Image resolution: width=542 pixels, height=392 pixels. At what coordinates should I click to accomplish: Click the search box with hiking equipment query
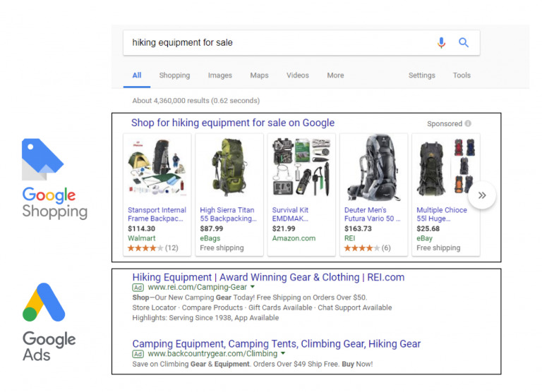(301, 42)
